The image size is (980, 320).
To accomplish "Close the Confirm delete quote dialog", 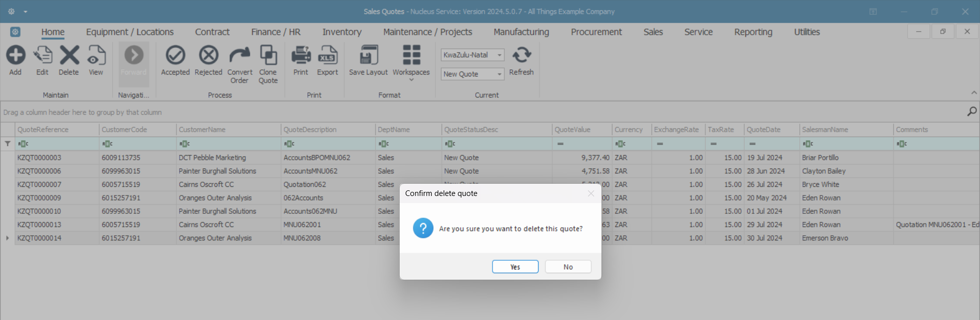I will [x=591, y=193].
